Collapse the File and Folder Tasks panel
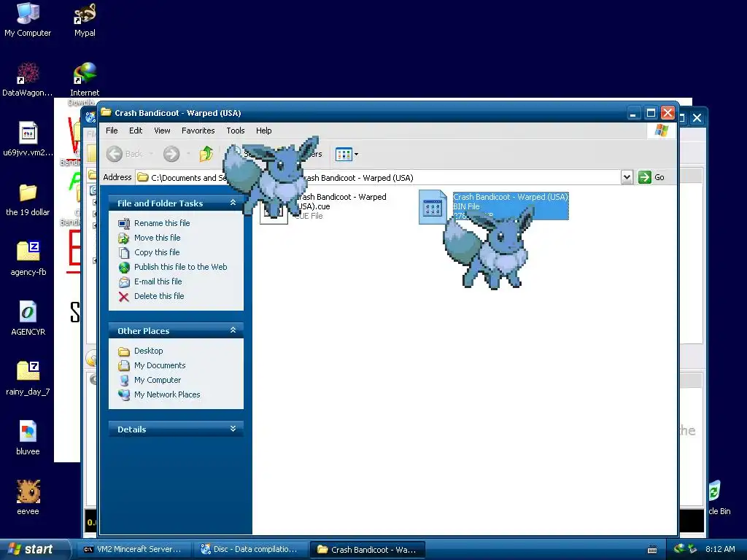The height and width of the screenshot is (560, 747). pyautogui.click(x=233, y=203)
